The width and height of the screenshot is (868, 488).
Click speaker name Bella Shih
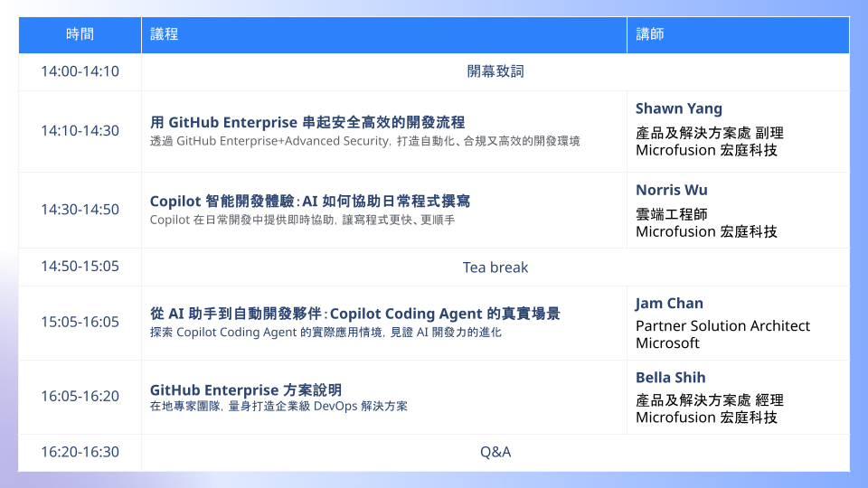click(670, 378)
